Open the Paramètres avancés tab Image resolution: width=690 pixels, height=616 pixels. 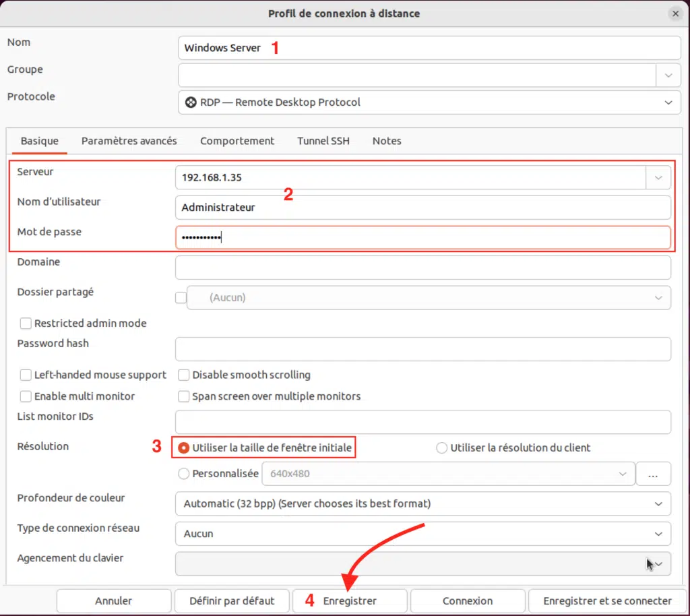coord(129,141)
